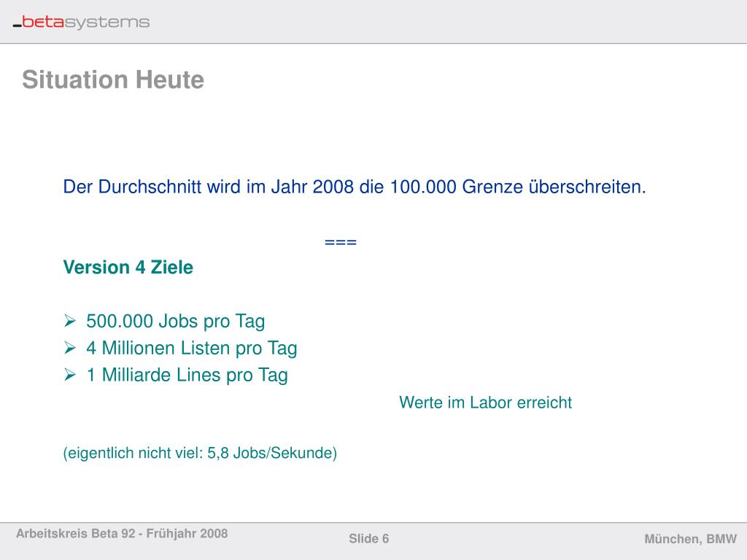Click 'Werte im Labor erreicht' text
747x560 pixels.
pyautogui.click(x=485, y=402)
